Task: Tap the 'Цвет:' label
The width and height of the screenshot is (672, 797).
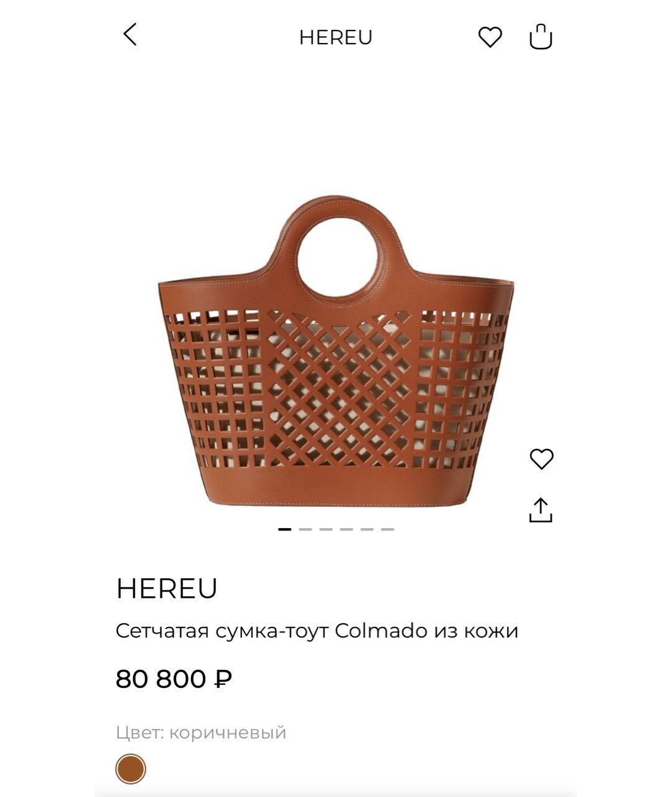Action: point(140,732)
